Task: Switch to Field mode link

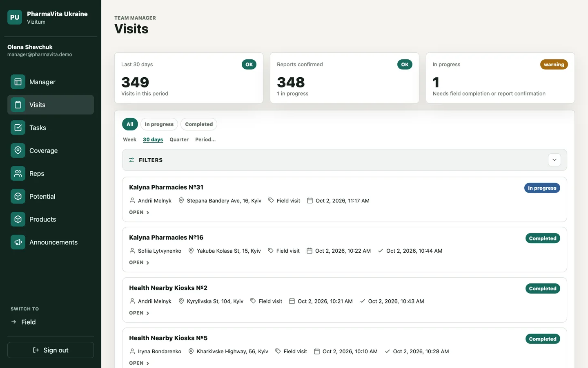Action: click(x=23, y=322)
